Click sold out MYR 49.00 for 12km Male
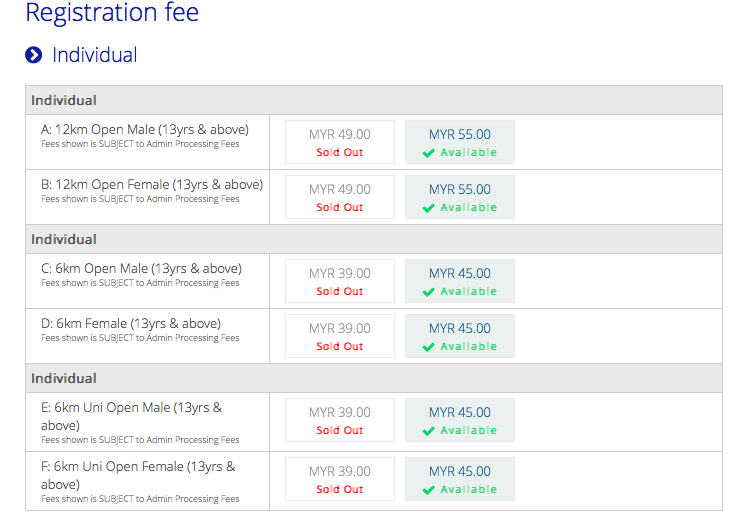746x520 pixels. pyautogui.click(x=340, y=142)
